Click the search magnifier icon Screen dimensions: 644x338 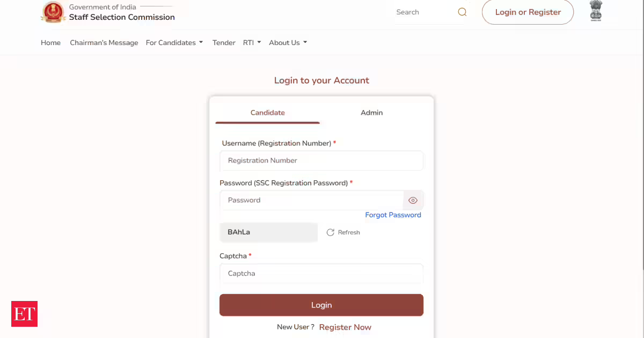coord(462,12)
